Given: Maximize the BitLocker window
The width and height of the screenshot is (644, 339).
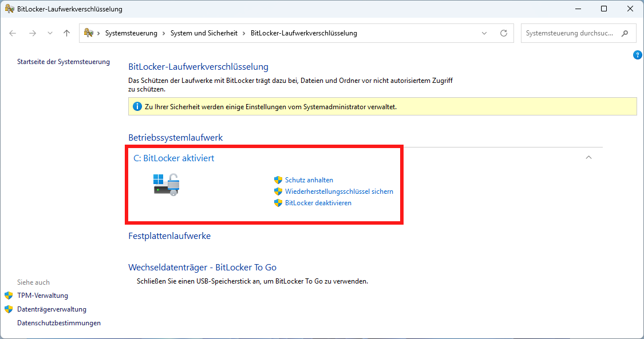Looking at the screenshot, I should point(604,9).
